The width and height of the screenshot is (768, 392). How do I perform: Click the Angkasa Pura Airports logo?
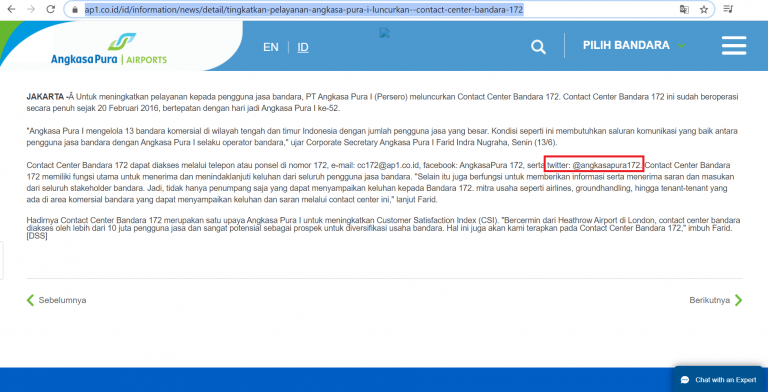coord(109,49)
